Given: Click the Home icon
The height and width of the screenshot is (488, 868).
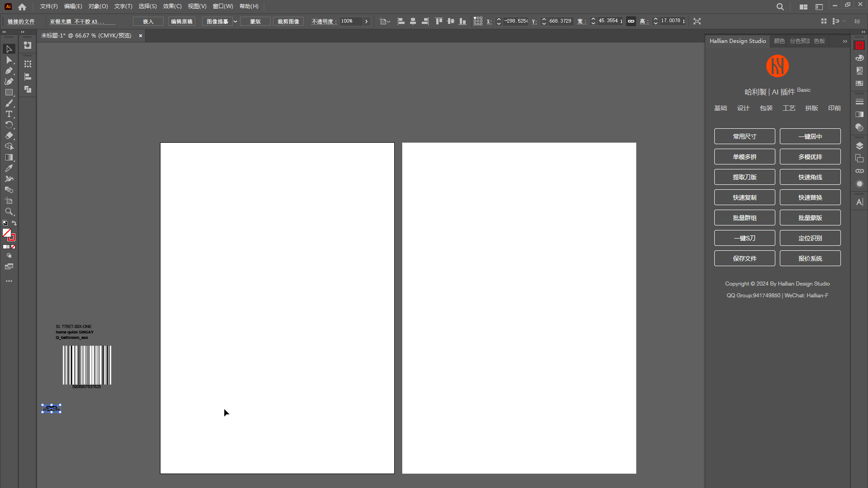Looking at the screenshot, I should pos(22,7).
